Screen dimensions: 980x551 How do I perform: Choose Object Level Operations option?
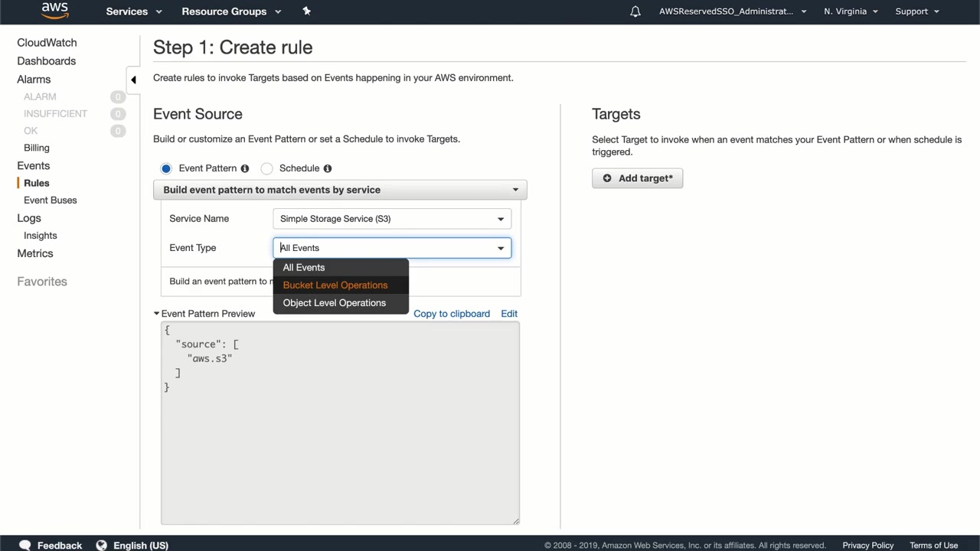pyautogui.click(x=335, y=303)
